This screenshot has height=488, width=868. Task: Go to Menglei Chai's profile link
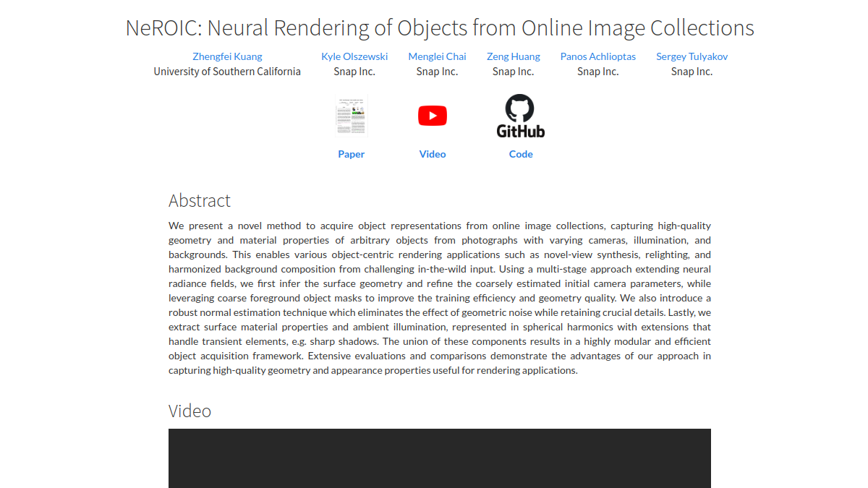[x=437, y=56]
